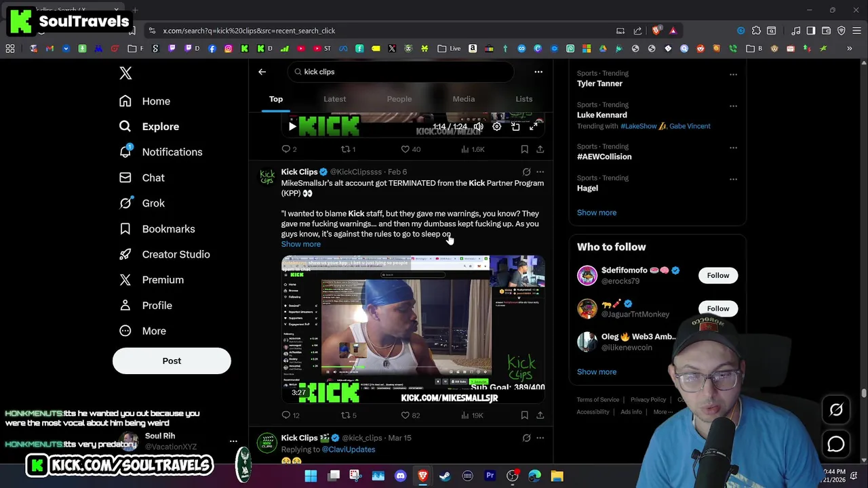This screenshot has width=868, height=488.
Task: Open Grok in the sidebar
Action: point(142,203)
